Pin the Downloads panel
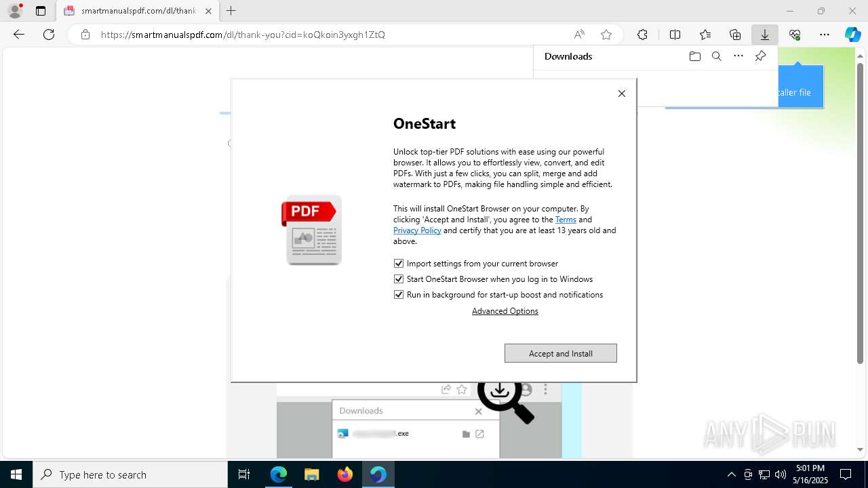 pos(760,56)
